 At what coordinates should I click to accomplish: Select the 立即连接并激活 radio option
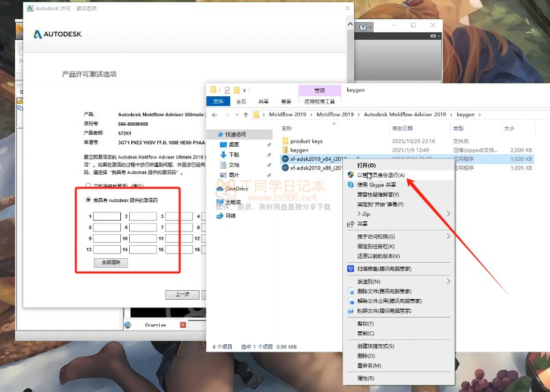click(88, 185)
